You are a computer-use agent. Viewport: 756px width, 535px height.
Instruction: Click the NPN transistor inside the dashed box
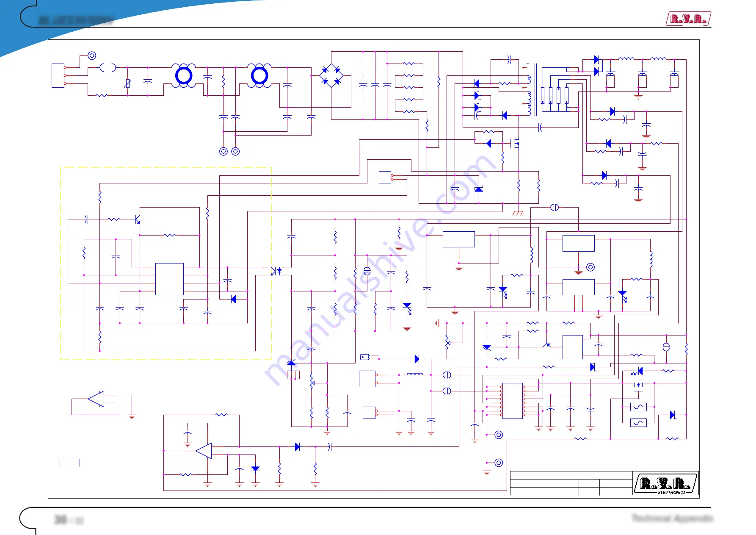click(137, 219)
